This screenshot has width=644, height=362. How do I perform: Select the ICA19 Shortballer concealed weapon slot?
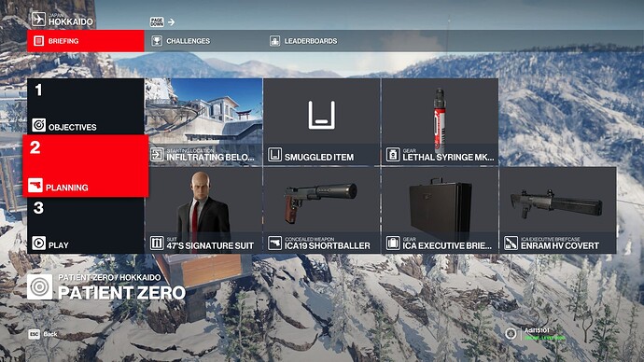tap(322, 210)
